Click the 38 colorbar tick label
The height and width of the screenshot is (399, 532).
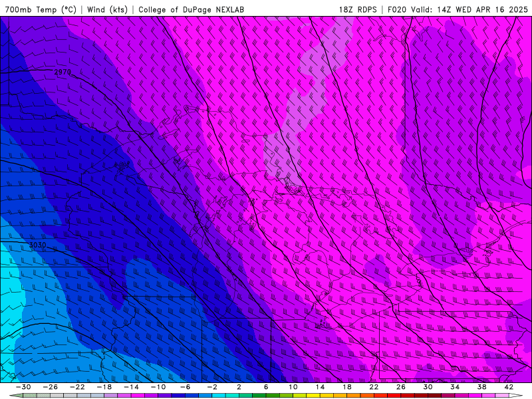pos(481,387)
